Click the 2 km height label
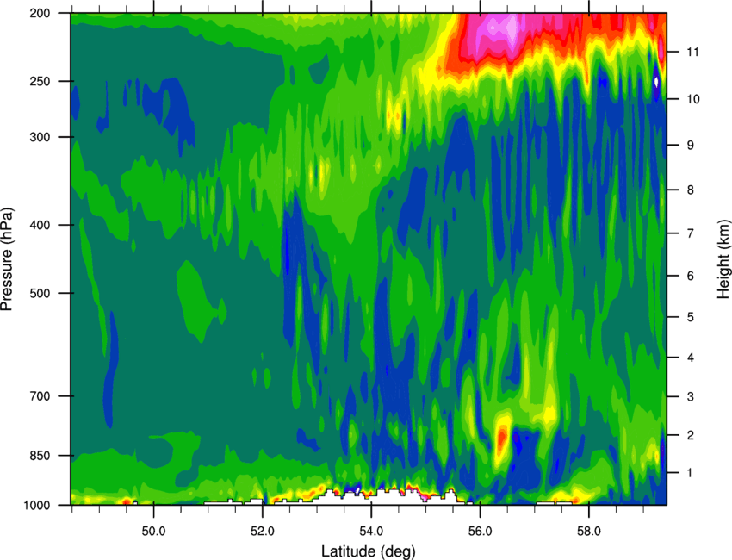 [x=690, y=435]
